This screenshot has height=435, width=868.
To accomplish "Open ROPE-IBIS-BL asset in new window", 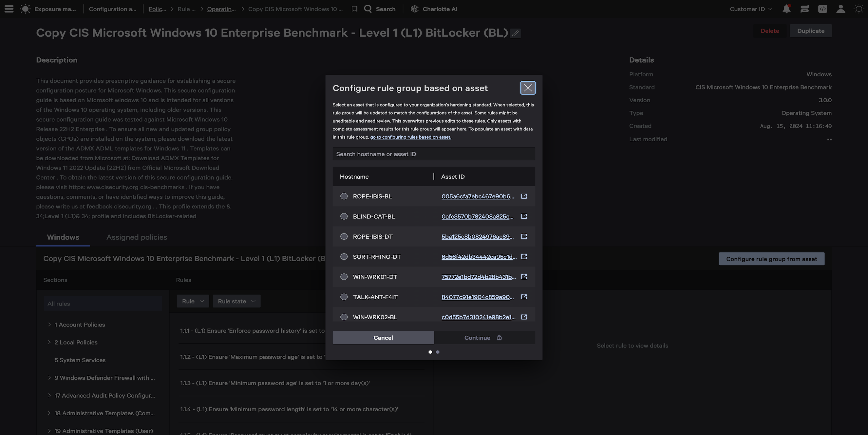I will coord(524,196).
